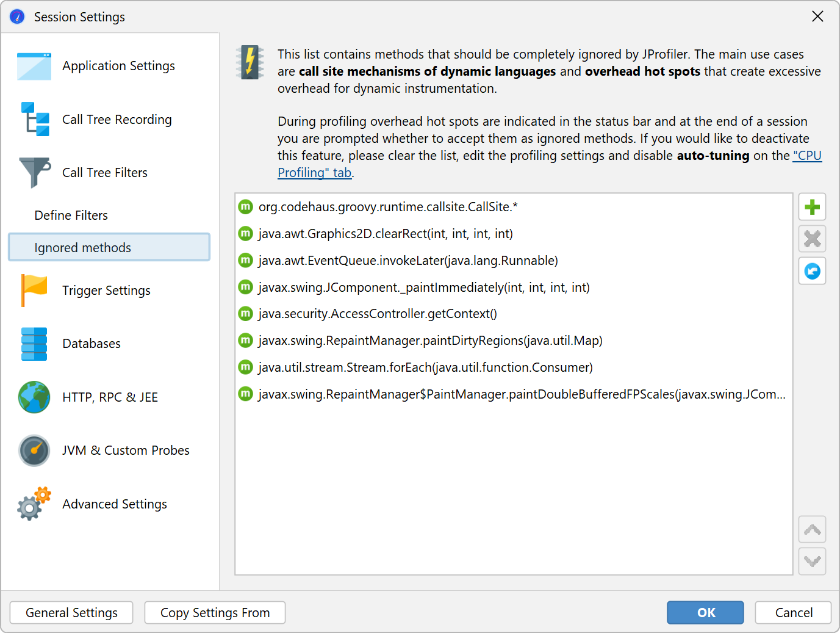Select org.codehaus.groovy.runtime.callsite.CallSite.* entry
Viewport: 840px width, 633px height.
(x=514, y=207)
